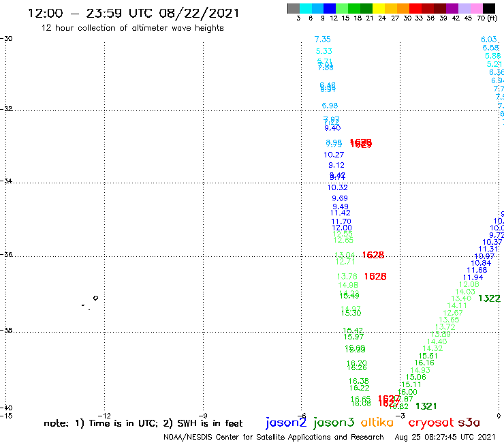
Task: Click the small circular island outline on the map
Action: click(x=95, y=298)
